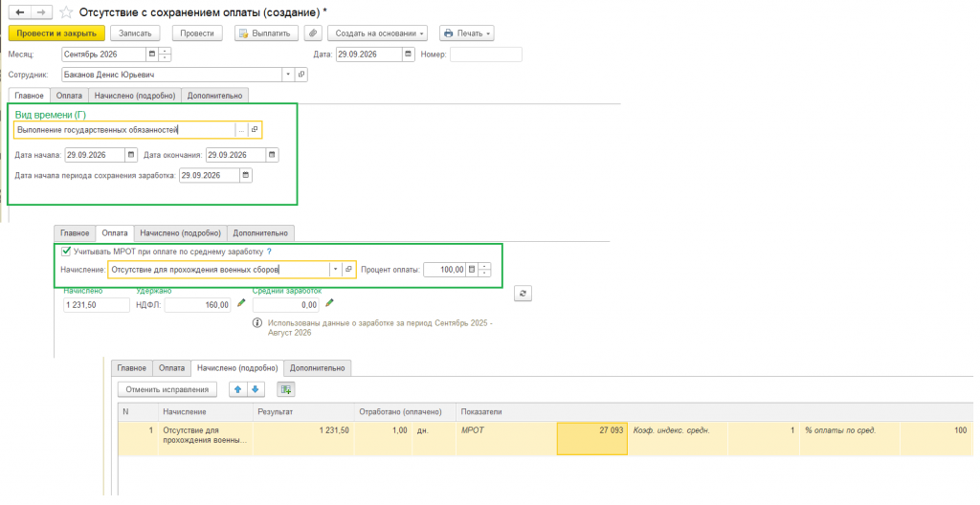Screen dimensions: 980x505
Task: Open the Печать dropdown menu
Action: (x=467, y=33)
